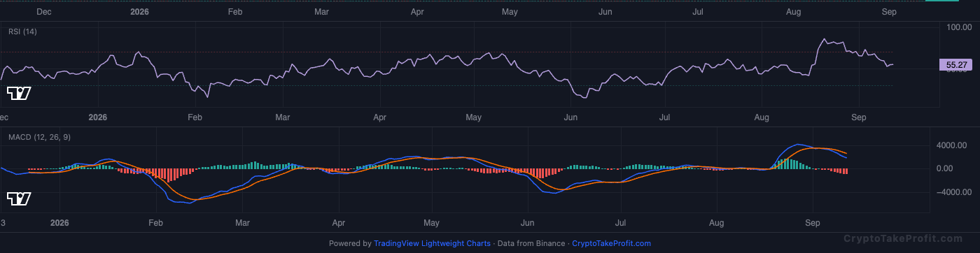
Task: Click the Mar label on the RSI time axis
Action: point(282,117)
